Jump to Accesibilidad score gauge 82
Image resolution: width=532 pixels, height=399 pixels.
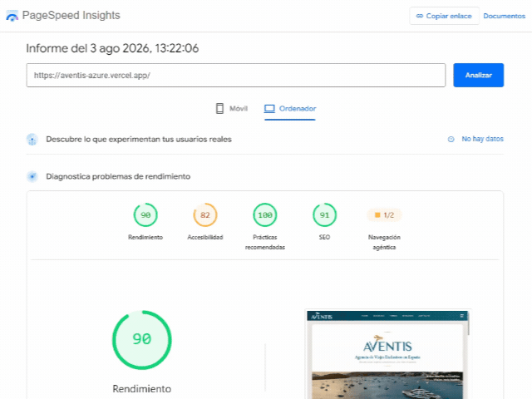[205, 214]
